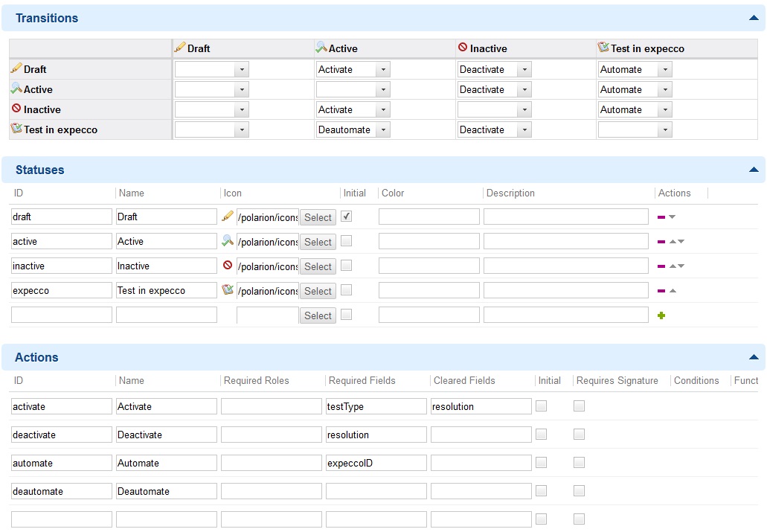Open the Inactive to Test in expecco dropdown
Screen dimensions: 767x532
coord(665,110)
